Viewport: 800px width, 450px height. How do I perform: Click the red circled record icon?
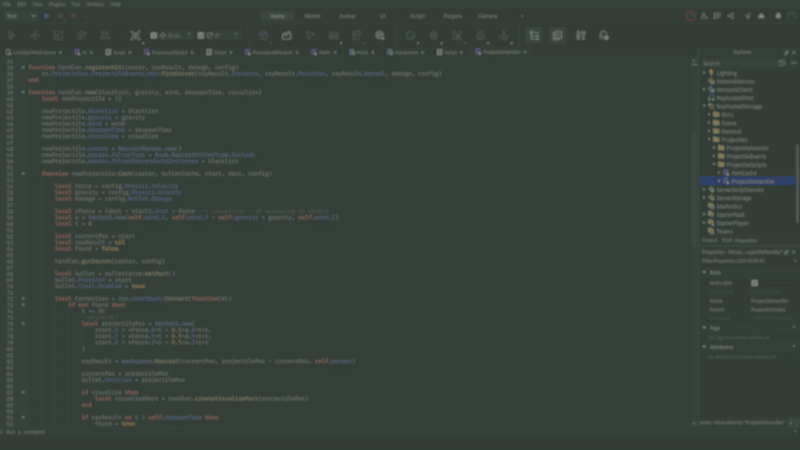[690, 16]
